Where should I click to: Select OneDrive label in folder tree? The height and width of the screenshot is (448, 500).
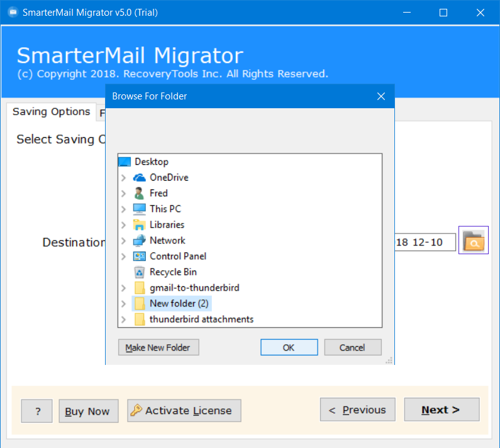tap(169, 177)
